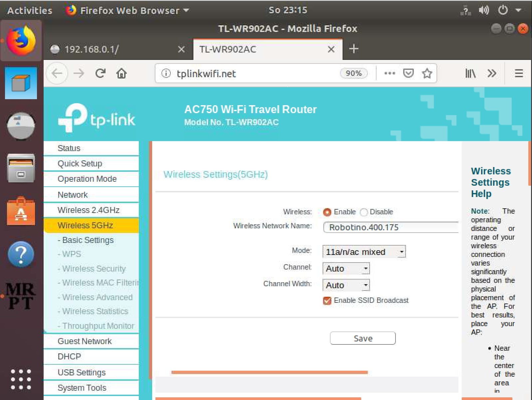Viewport: 532px width, 400px height.
Task: Bookmark this page with the star icon
Action: (427, 73)
